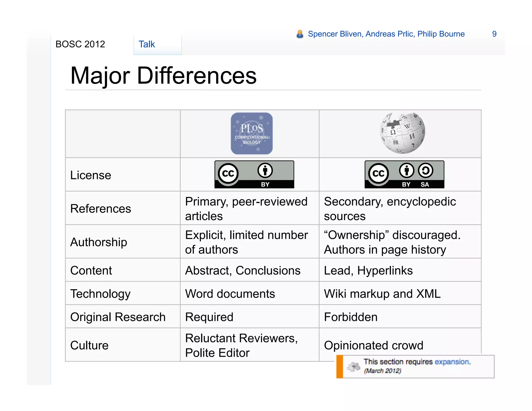Click the 'Culture' row label
The image size is (532, 411).
pos(89,345)
